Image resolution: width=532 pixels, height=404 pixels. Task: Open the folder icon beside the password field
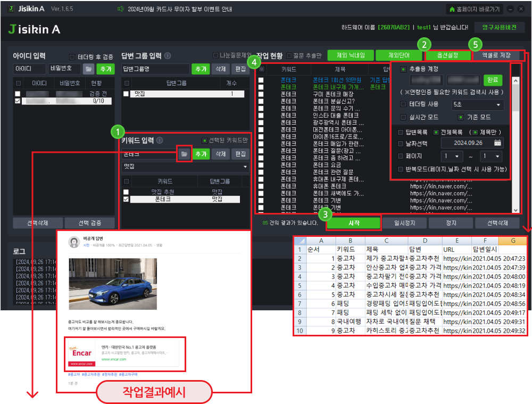pos(88,69)
